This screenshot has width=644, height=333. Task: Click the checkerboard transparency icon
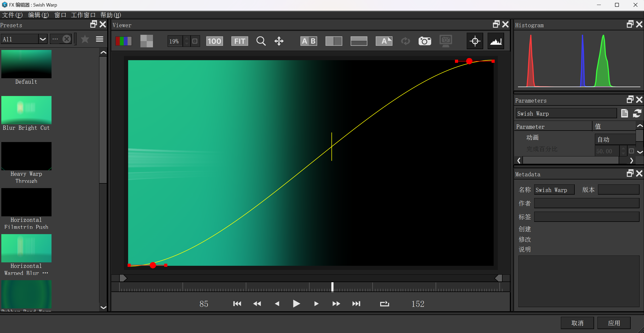[146, 41]
